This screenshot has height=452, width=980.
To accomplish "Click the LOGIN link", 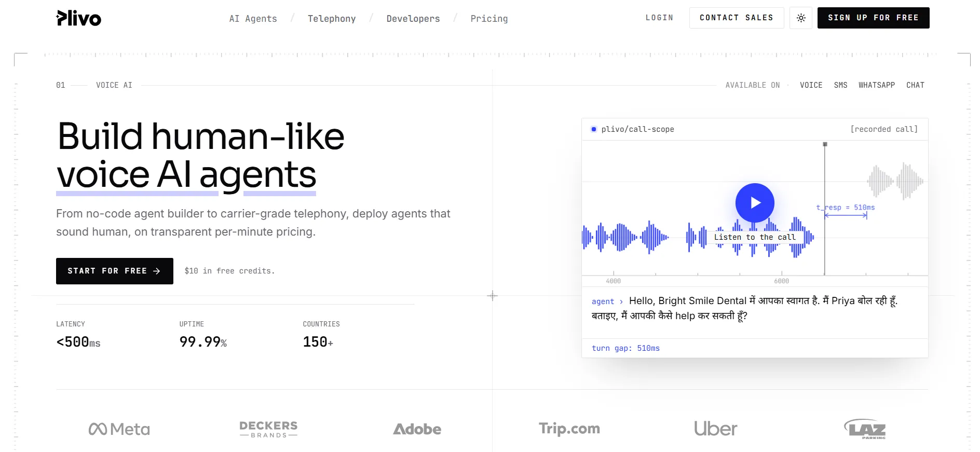I will (659, 18).
